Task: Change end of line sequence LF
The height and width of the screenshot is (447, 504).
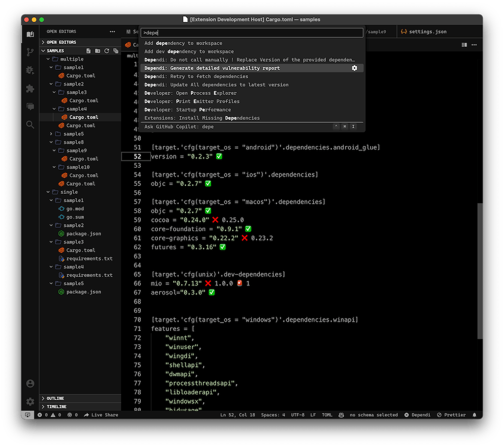Action: (x=313, y=415)
